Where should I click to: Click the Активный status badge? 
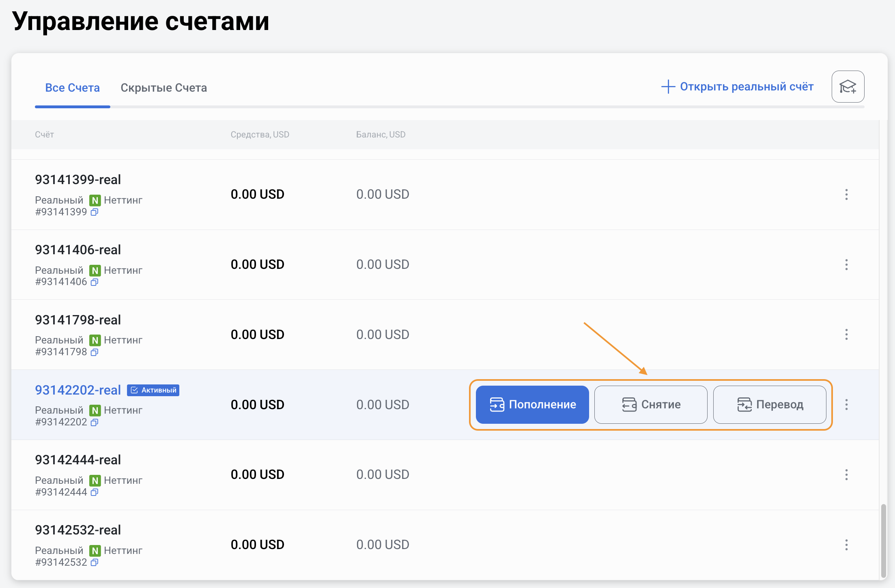point(153,390)
